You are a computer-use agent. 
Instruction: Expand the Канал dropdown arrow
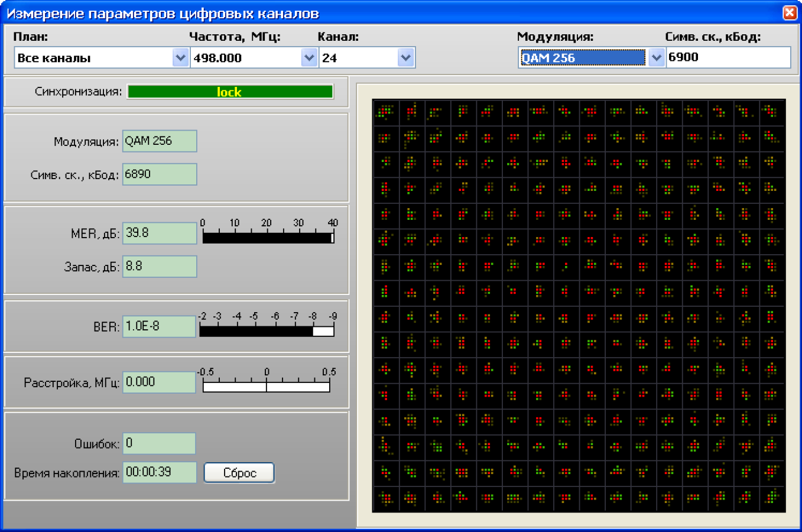tap(405, 58)
